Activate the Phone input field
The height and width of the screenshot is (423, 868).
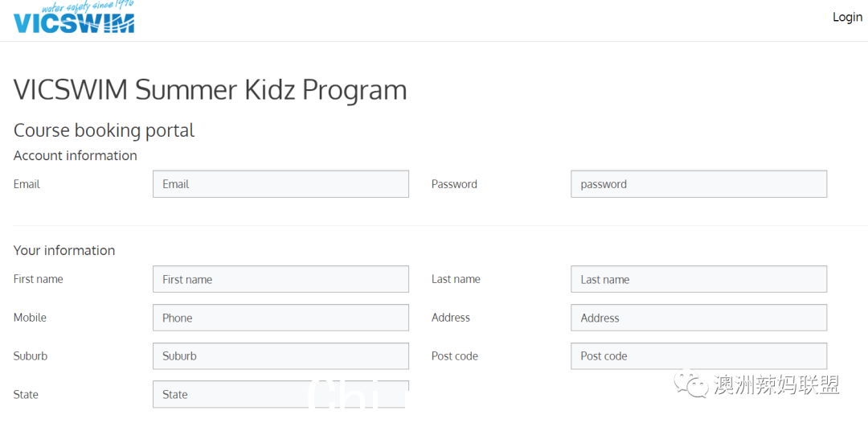280,318
